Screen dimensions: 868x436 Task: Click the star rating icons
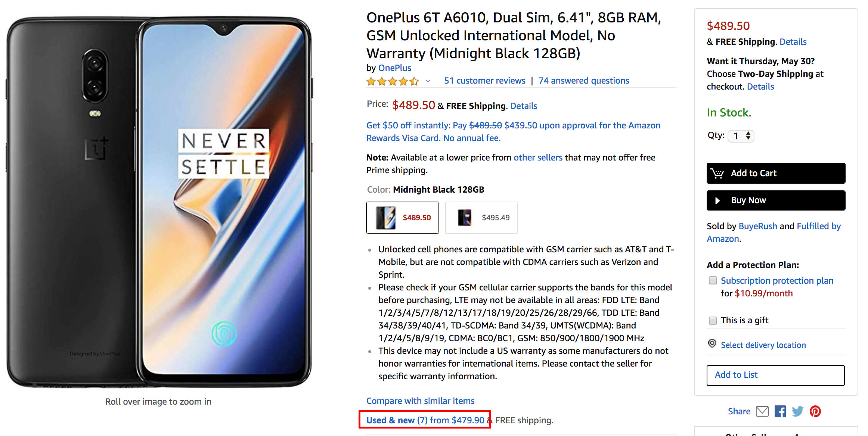click(393, 81)
